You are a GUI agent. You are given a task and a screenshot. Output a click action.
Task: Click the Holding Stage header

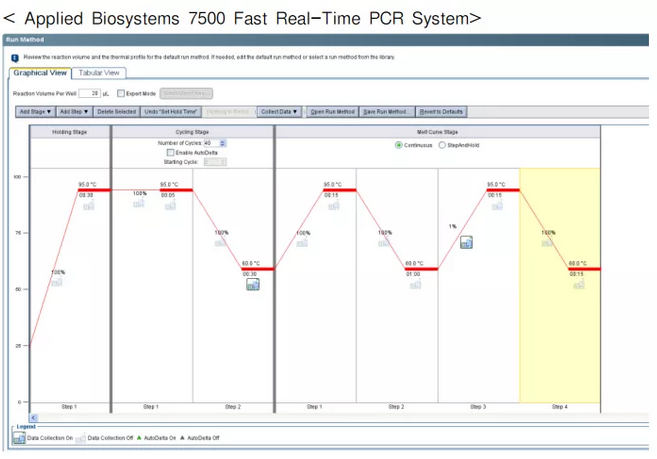(70, 132)
